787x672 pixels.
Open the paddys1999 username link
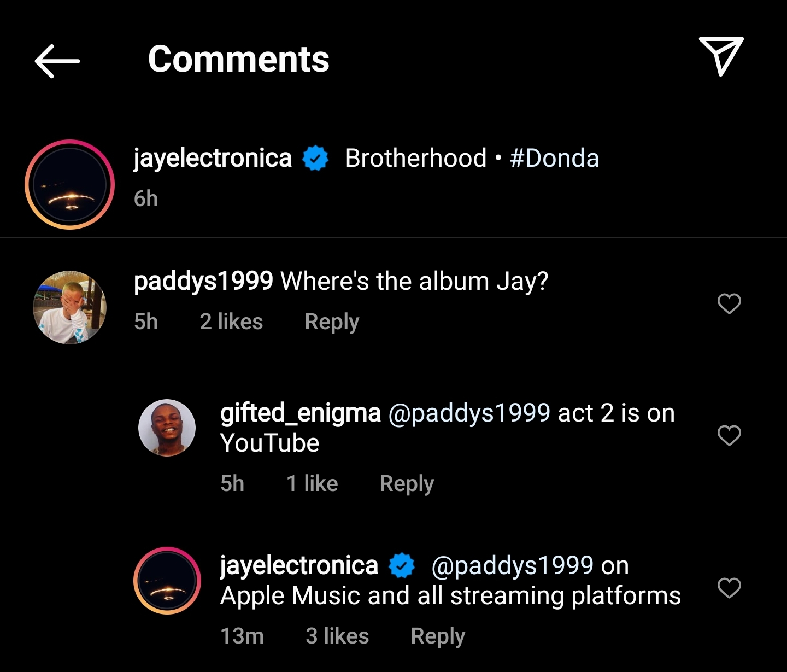203,281
